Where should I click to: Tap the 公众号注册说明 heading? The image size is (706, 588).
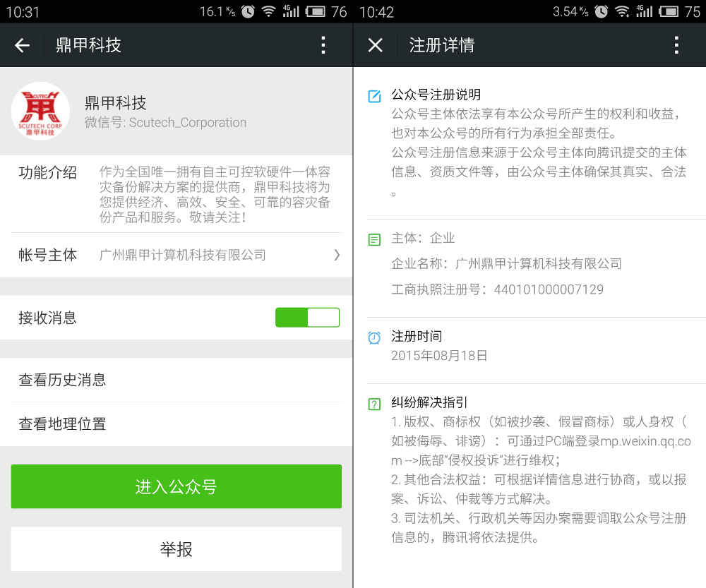pos(436,95)
